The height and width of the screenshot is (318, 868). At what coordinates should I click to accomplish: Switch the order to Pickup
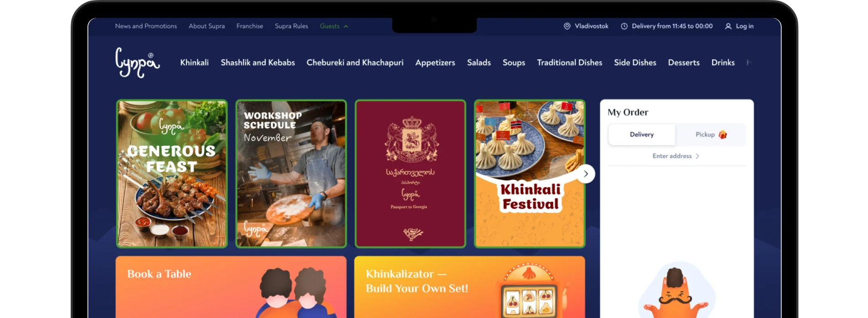(x=710, y=134)
